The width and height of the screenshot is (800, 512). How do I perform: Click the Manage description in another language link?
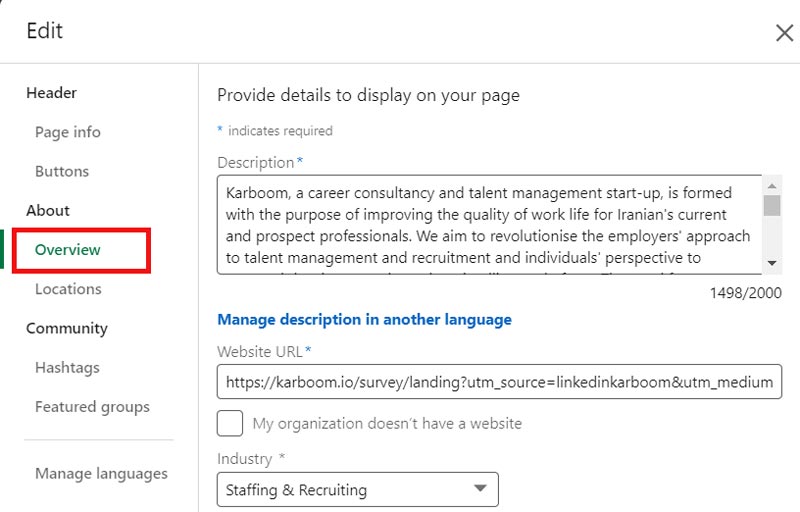[x=364, y=320]
